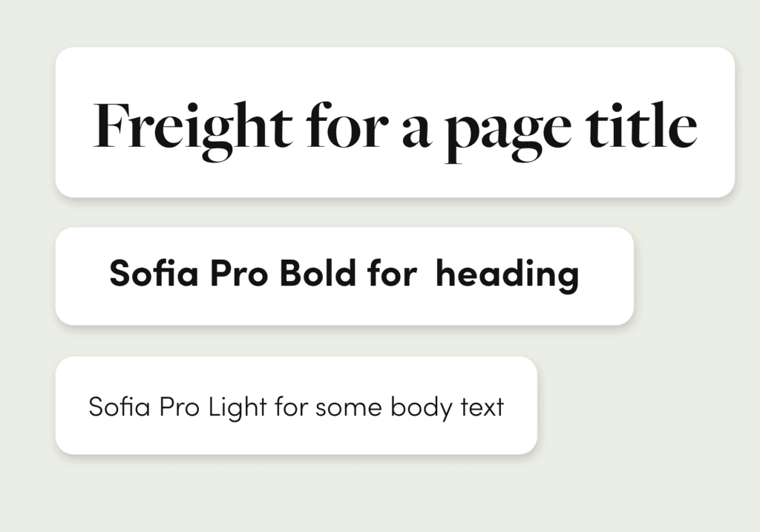Screen dimensions: 760x532
Task: Click the word 'text' ending the light sample
Action: point(482,408)
